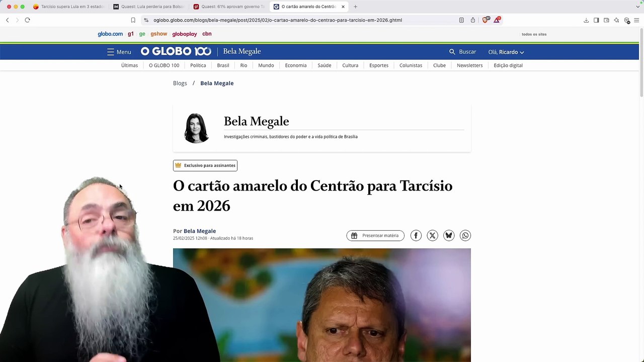Open O GLOBO 100 nav item
The height and width of the screenshot is (362, 644).
point(164,65)
